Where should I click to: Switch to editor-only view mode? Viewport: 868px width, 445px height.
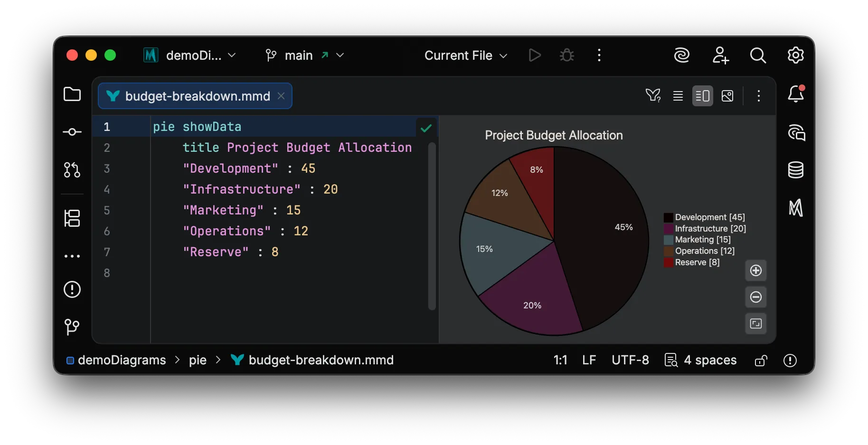(x=678, y=96)
